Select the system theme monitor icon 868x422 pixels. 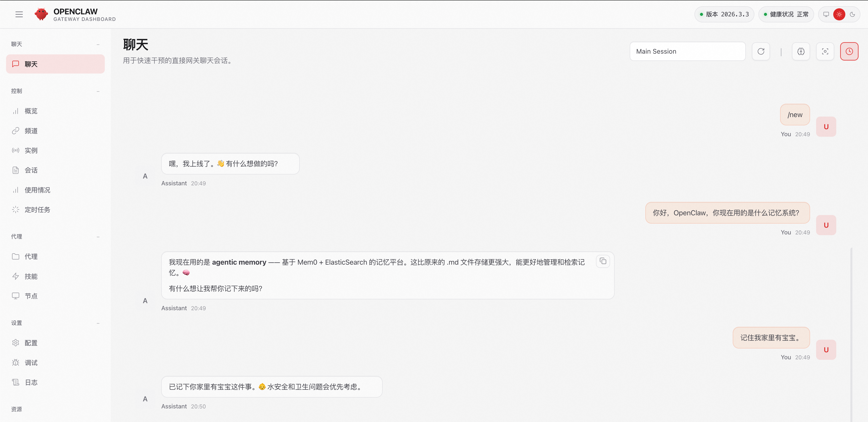click(826, 14)
